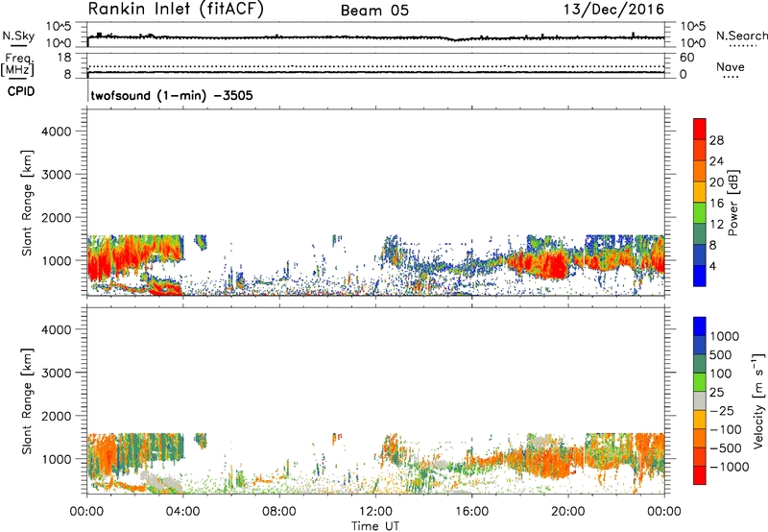Click the 'N.Sky' legend label
Screen dimensions: 768x532
pos(18,36)
